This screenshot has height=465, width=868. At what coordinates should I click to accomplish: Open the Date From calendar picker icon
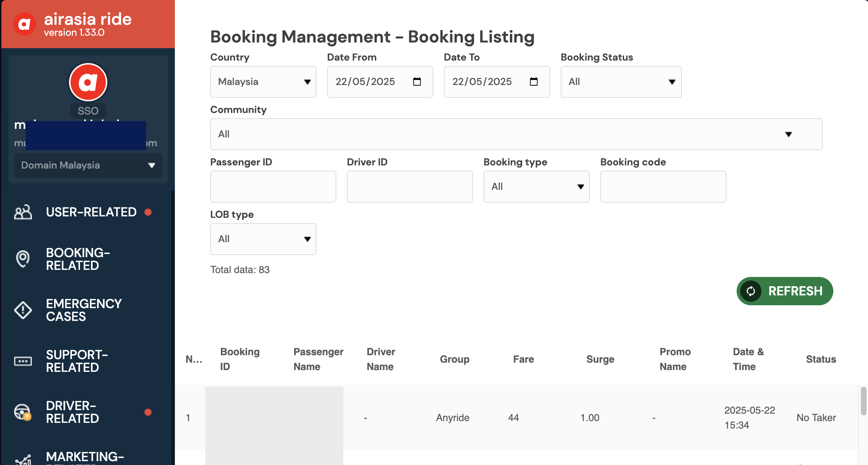417,82
